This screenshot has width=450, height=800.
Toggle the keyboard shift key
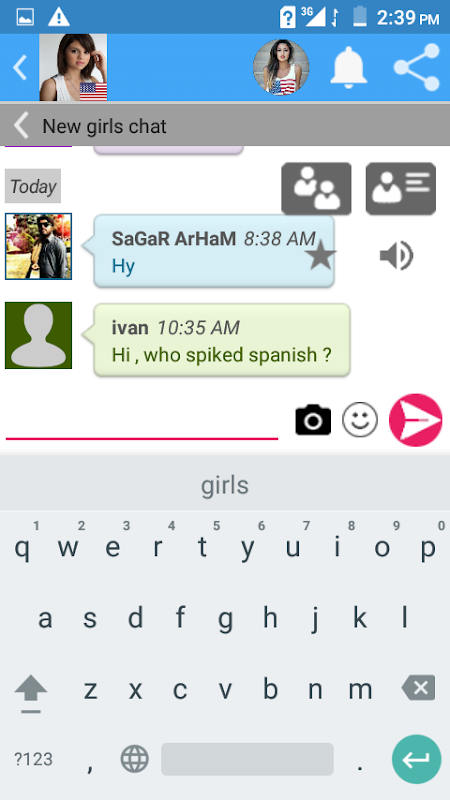[31, 691]
